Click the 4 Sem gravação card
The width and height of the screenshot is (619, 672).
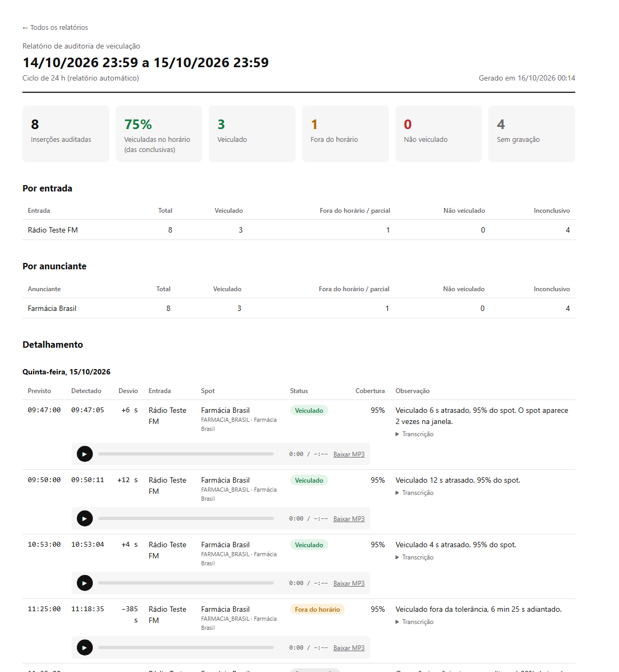pyautogui.click(x=531, y=134)
